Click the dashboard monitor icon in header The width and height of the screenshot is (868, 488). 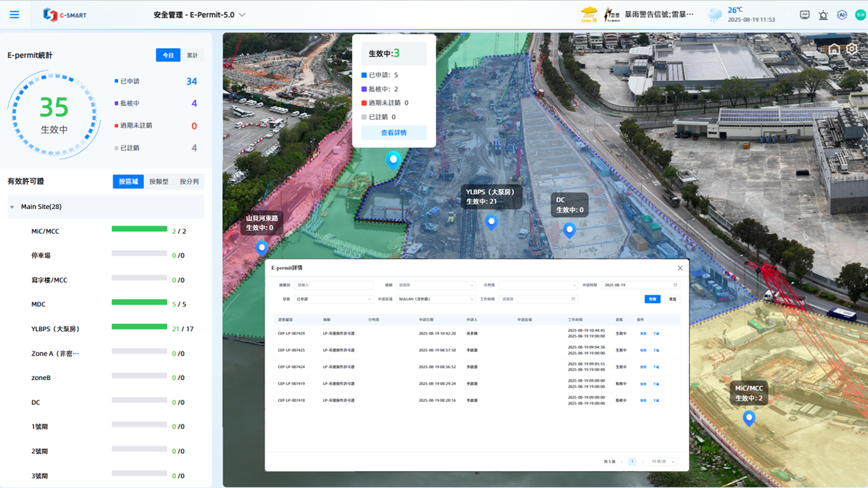[805, 15]
